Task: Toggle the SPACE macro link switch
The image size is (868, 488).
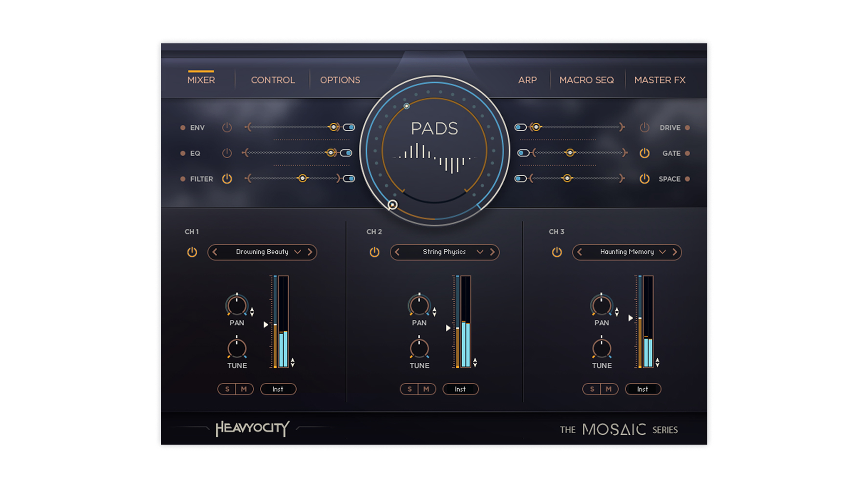Action: click(x=521, y=178)
